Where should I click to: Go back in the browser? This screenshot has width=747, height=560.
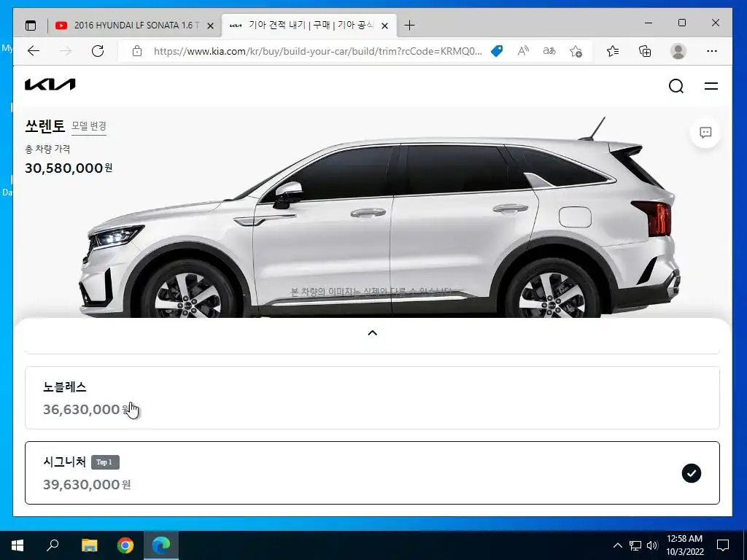[x=34, y=51]
